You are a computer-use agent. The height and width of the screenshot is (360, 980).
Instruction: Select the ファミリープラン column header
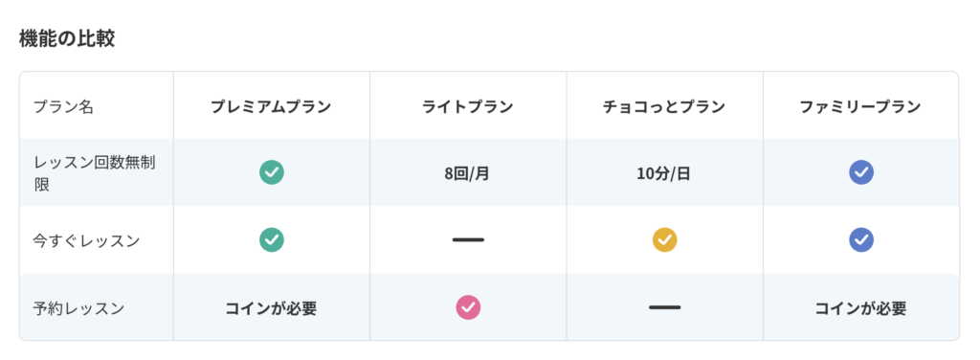860,107
